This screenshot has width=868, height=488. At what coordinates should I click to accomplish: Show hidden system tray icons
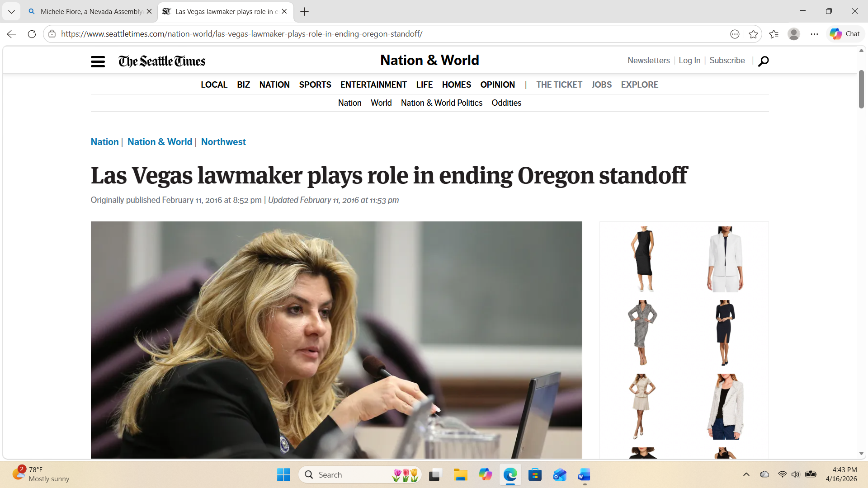(x=746, y=474)
